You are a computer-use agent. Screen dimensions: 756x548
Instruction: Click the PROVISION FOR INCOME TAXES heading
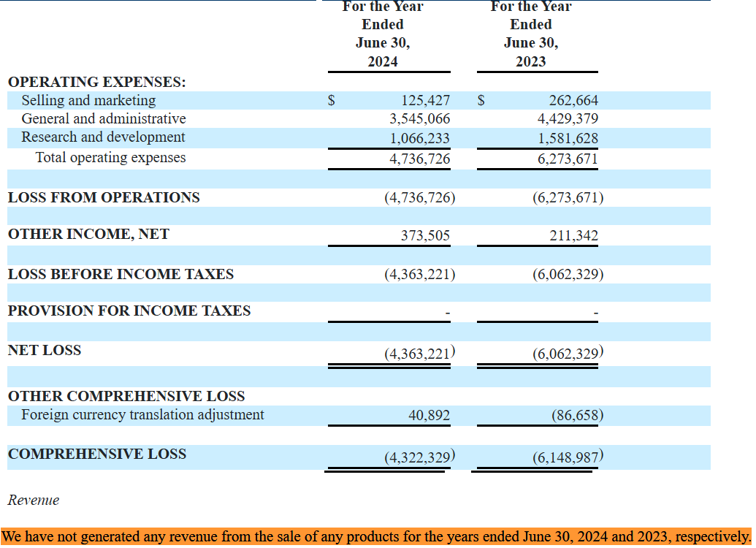[129, 311]
